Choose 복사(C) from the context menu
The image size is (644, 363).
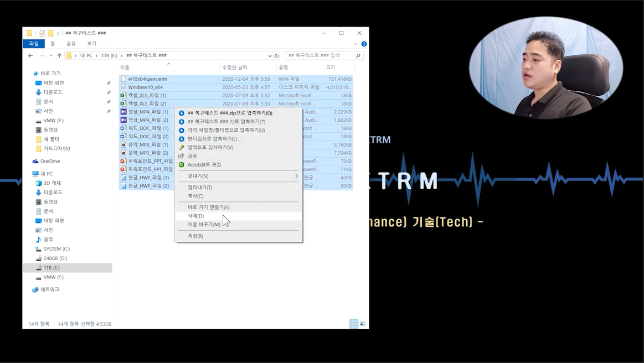(238, 196)
